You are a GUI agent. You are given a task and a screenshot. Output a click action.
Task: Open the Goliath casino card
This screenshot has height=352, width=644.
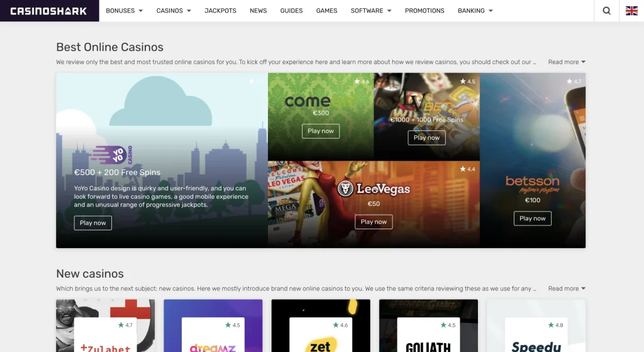428,326
